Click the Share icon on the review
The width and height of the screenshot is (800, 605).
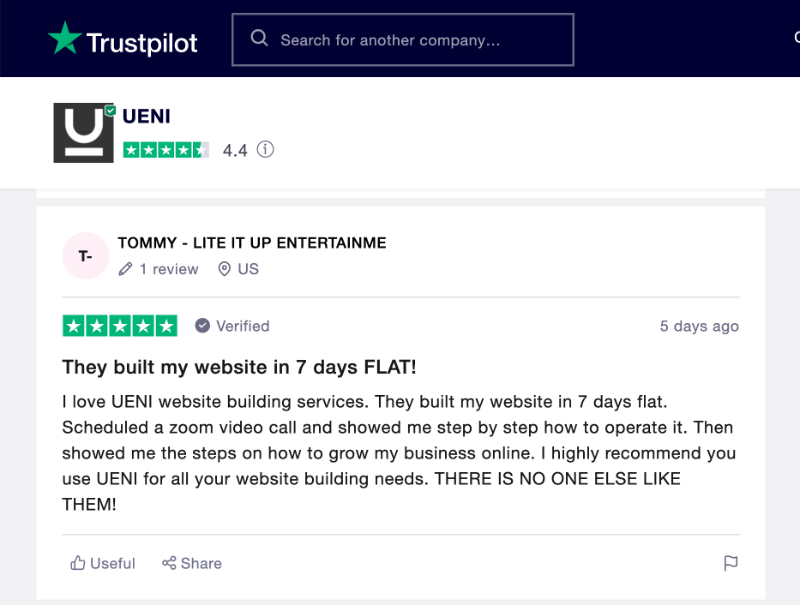pyautogui.click(x=167, y=563)
